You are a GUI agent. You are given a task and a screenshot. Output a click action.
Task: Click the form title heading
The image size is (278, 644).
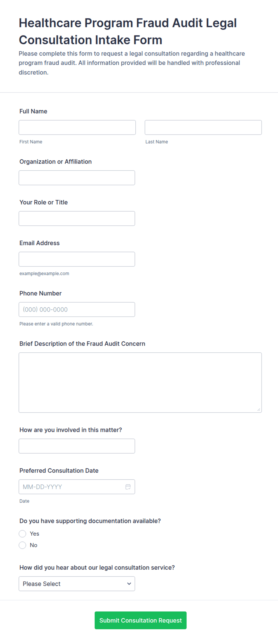click(x=128, y=31)
